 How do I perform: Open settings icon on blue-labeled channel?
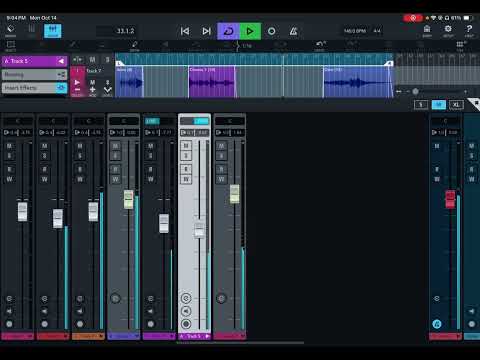coord(115,298)
